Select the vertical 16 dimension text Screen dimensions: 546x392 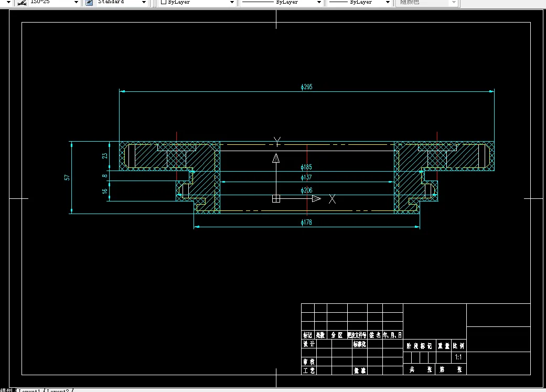105,191
